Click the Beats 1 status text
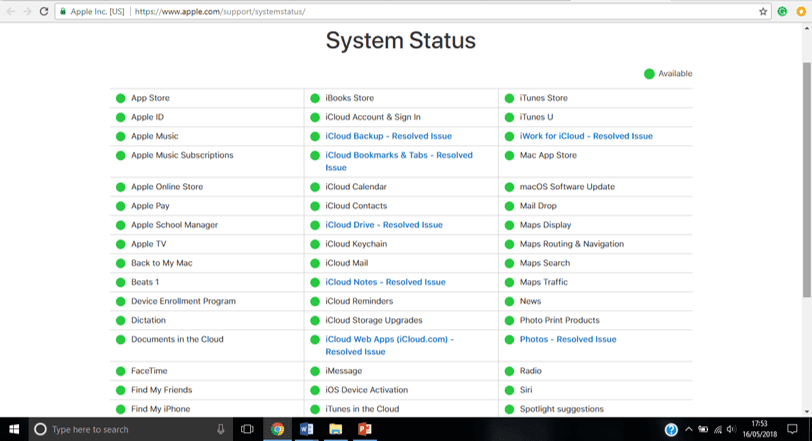 (x=145, y=282)
